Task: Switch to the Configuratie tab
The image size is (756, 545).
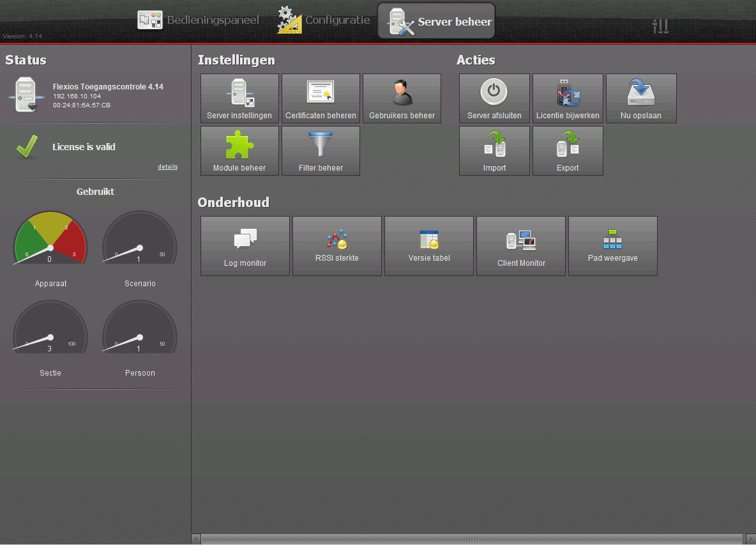Action: point(324,20)
